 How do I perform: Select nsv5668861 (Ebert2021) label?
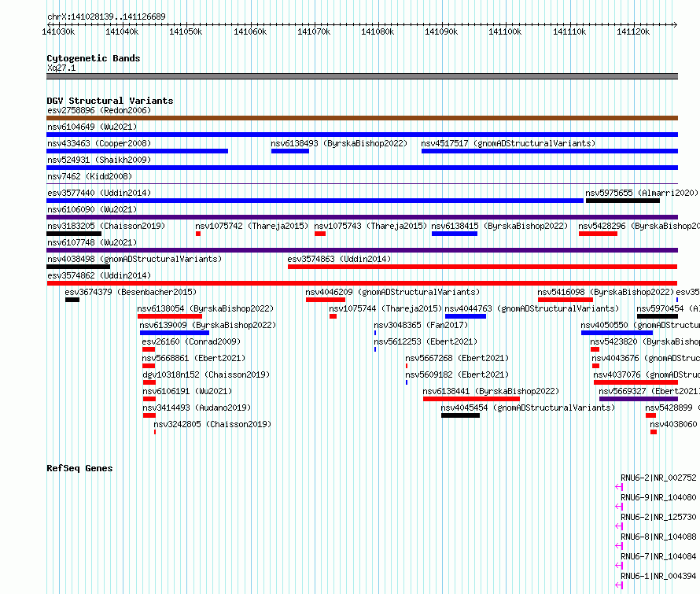[x=193, y=358]
